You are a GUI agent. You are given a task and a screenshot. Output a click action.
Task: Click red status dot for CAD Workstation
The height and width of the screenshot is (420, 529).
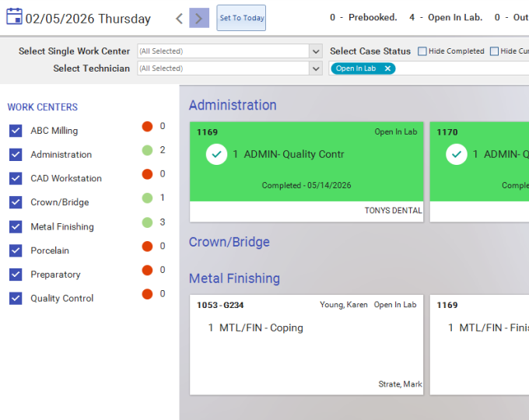(148, 174)
